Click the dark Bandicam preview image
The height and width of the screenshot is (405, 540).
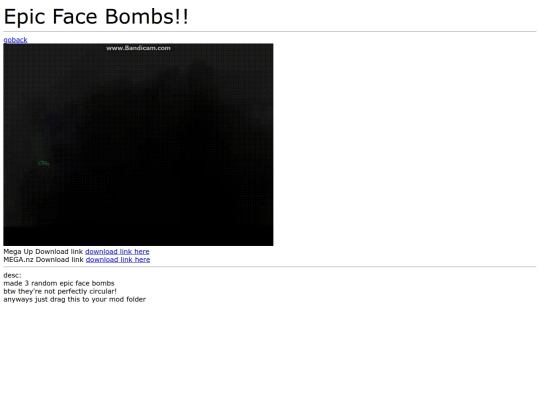(138, 144)
